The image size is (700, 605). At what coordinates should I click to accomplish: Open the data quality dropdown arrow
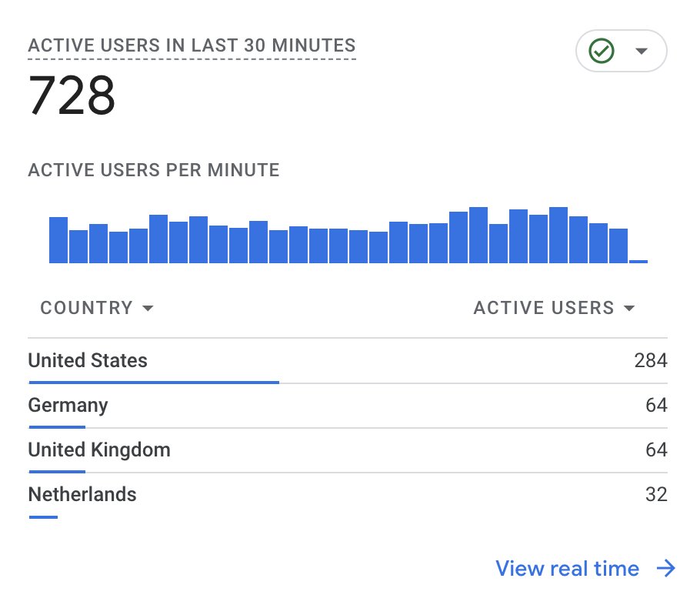(x=641, y=51)
